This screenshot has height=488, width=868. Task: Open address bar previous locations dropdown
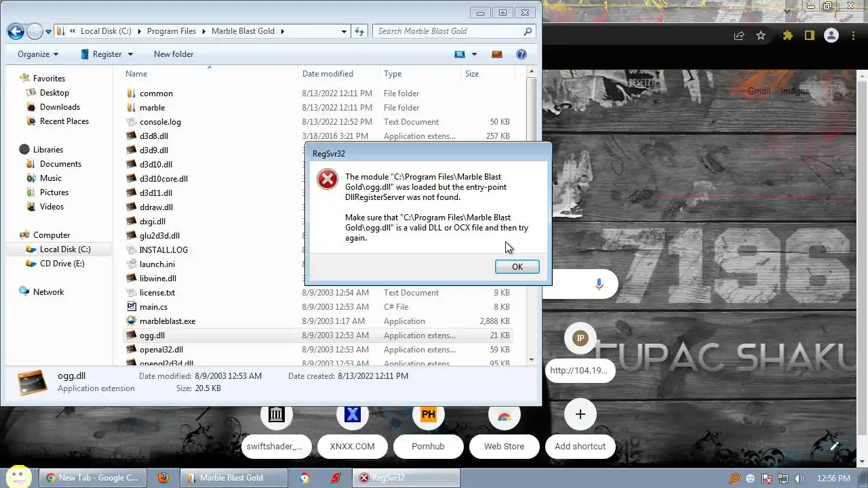coord(344,31)
